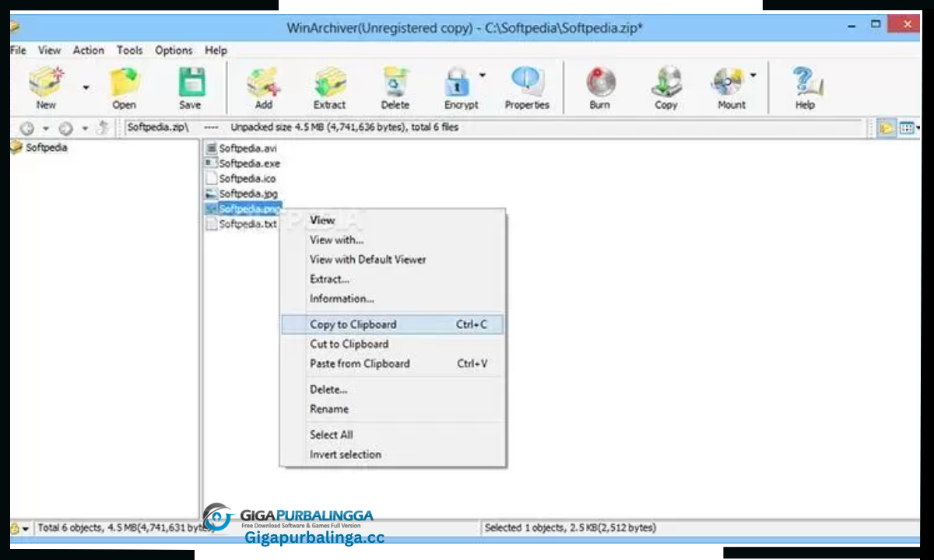The height and width of the screenshot is (560, 934).
Task: Open the Options menu
Action: click(174, 50)
